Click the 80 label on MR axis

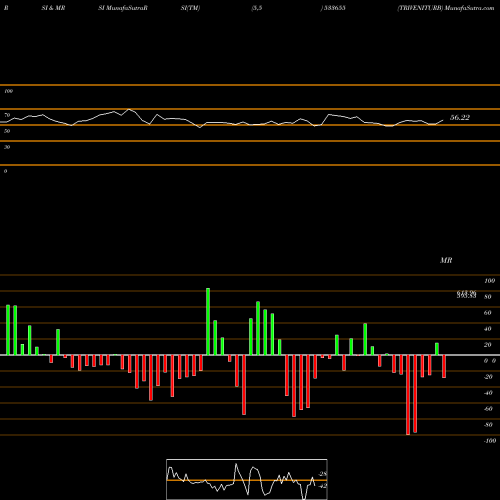click(x=488, y=297)
